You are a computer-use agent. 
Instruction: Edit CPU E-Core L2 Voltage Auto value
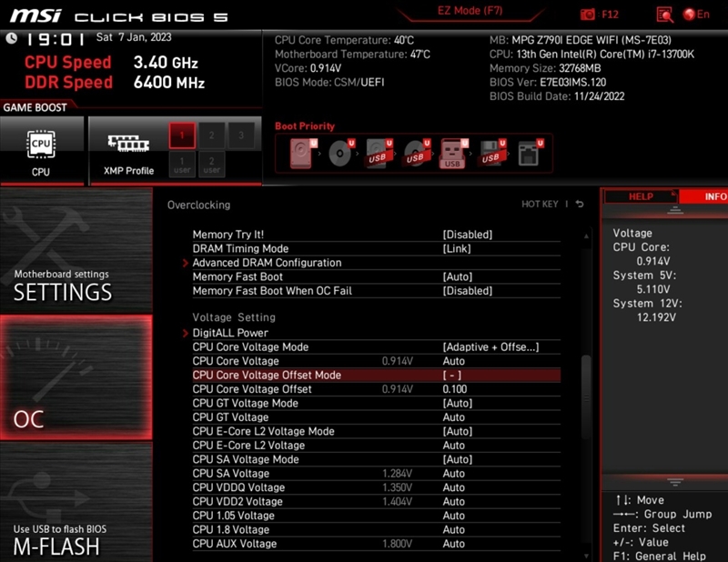point(453,446)
